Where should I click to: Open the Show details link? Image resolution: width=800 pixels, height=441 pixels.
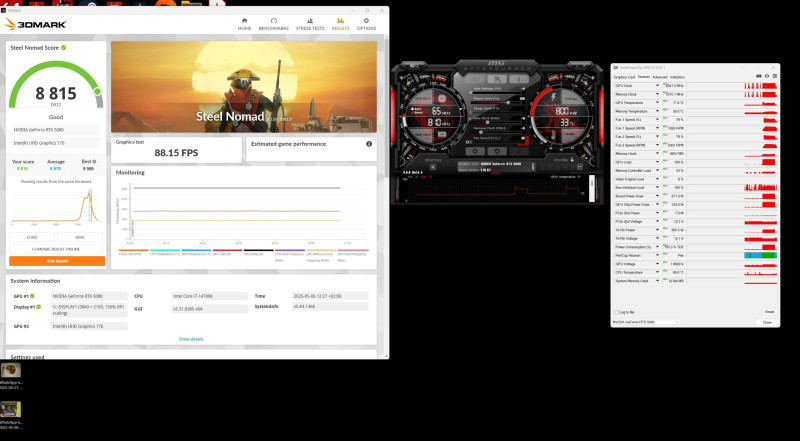pyautogui.click(x=191, y=339)
